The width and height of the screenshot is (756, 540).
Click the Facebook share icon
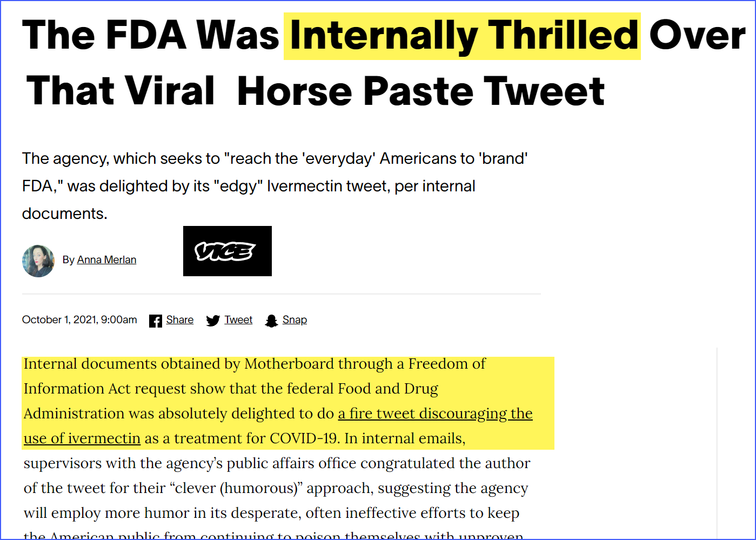pyautogui.click(x=156, y=321)
